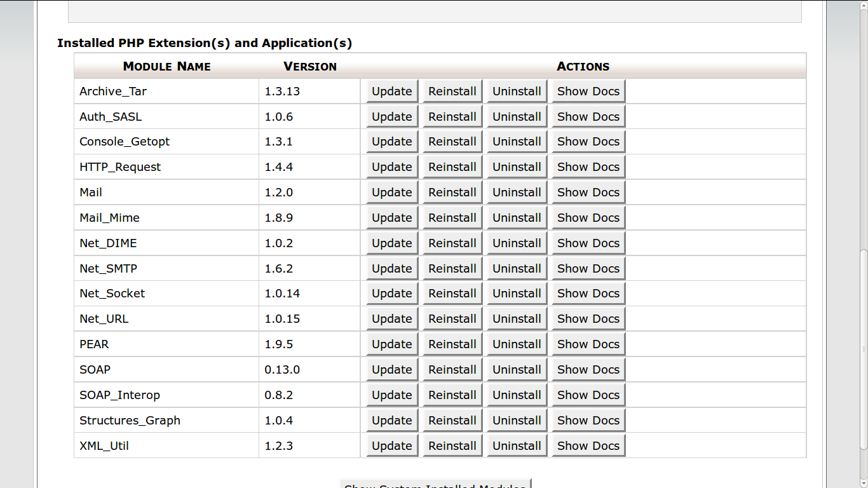This screenshot has height=488, width=868.
Task: Uninstall SOAP_Interop
Action: [x=517, y=395]
